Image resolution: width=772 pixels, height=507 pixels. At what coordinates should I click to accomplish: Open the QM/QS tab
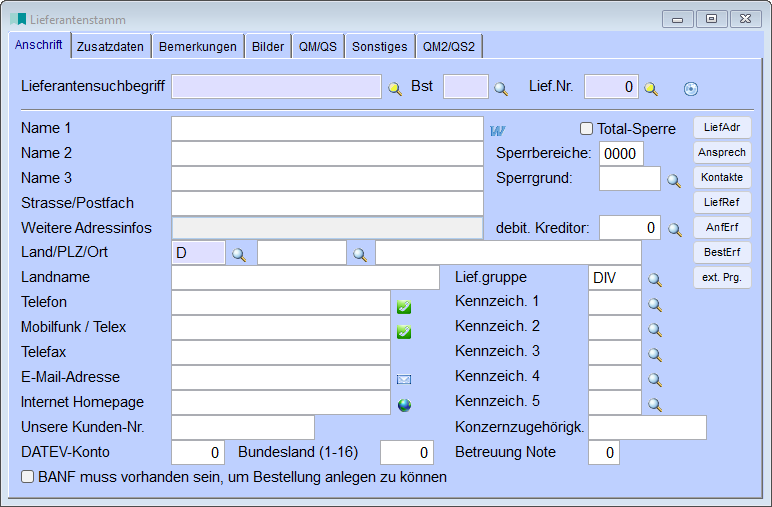[x=318, y=47]
